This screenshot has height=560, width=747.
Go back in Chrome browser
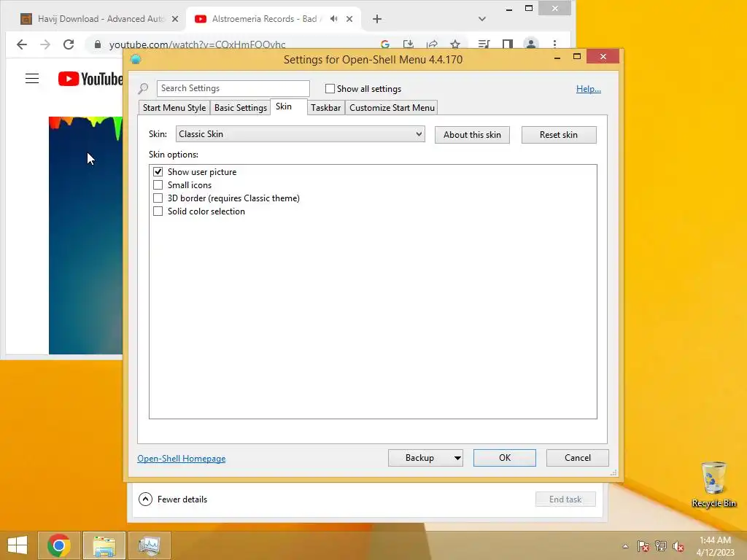click(22, 44)
